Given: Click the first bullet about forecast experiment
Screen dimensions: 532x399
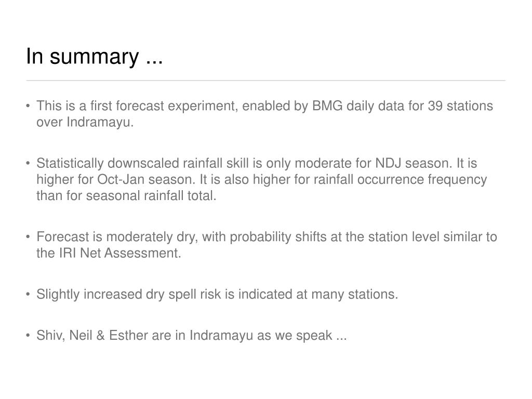Looking at the screenshot, I should [x=264, y=114].
